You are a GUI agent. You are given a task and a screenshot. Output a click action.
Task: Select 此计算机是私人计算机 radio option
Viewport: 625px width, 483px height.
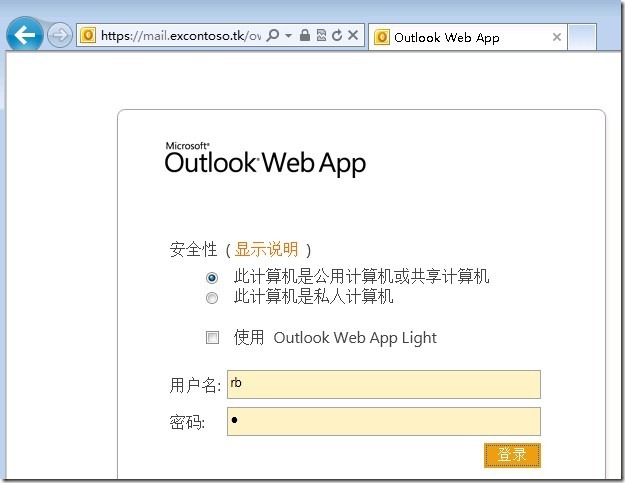211,297
